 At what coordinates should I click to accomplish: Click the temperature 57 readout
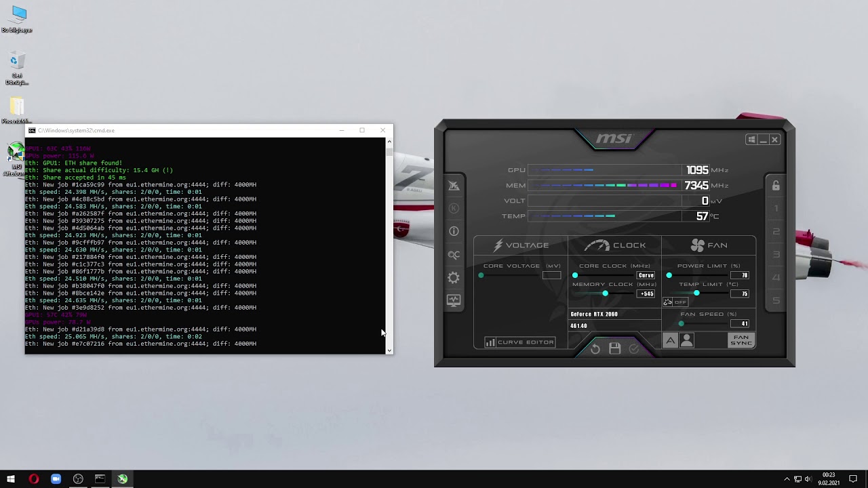[702, 216]
